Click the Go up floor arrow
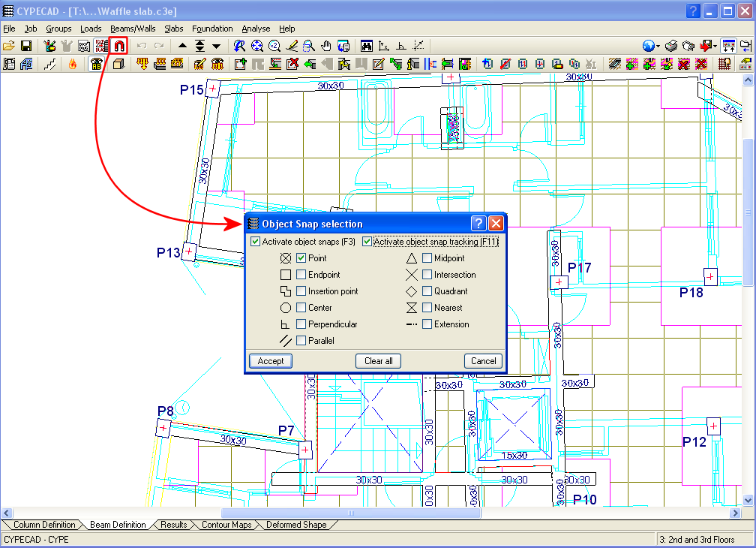This screenshot has width=756, height=548. click(x=183, y=46)
